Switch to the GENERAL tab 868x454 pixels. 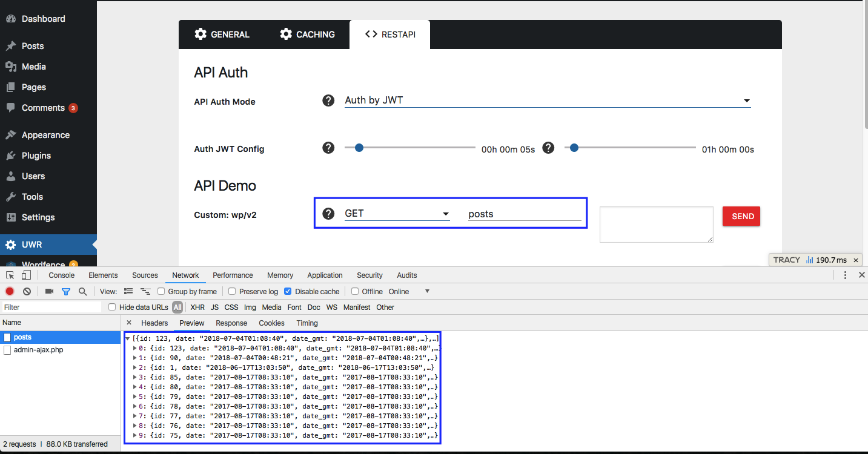222,35
